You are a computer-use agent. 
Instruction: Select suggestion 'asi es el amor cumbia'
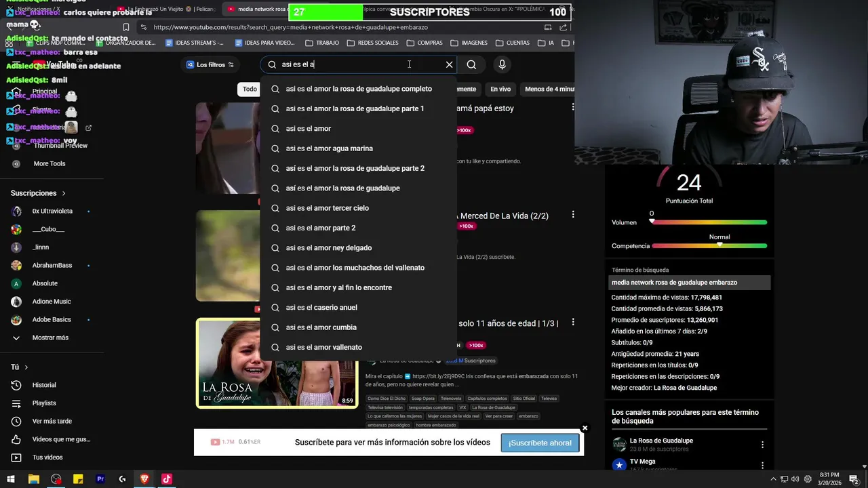pyautogui.click(x=358, y=327)
